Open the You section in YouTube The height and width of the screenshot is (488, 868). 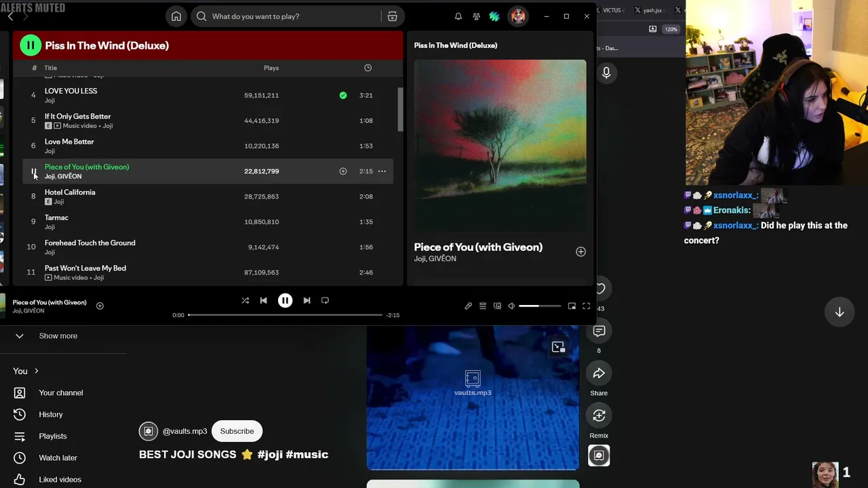tap(26, 371)
